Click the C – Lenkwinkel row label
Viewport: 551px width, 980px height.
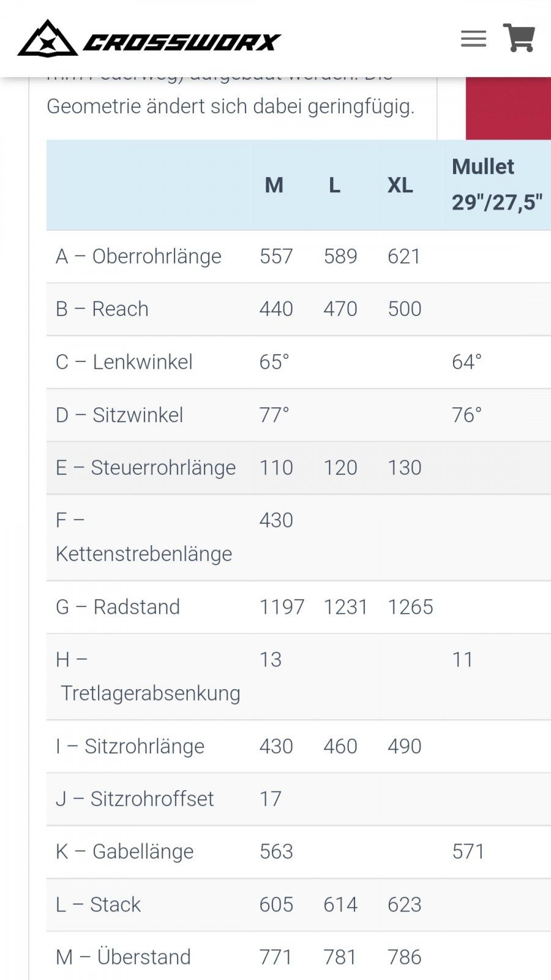124,362
